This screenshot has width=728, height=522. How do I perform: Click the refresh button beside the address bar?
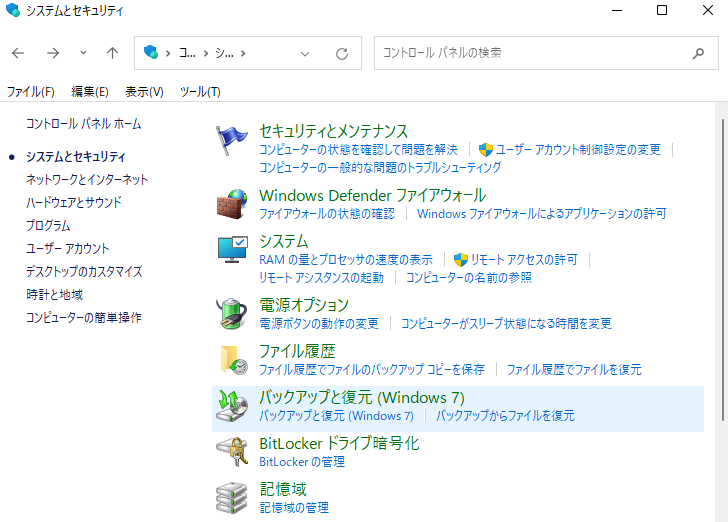tap(342, 53)
